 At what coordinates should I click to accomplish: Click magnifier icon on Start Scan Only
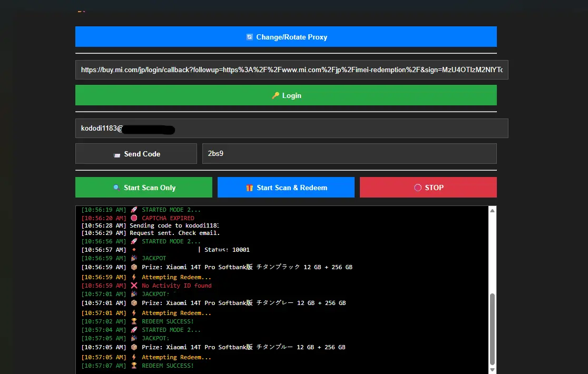tap(116, 188)
